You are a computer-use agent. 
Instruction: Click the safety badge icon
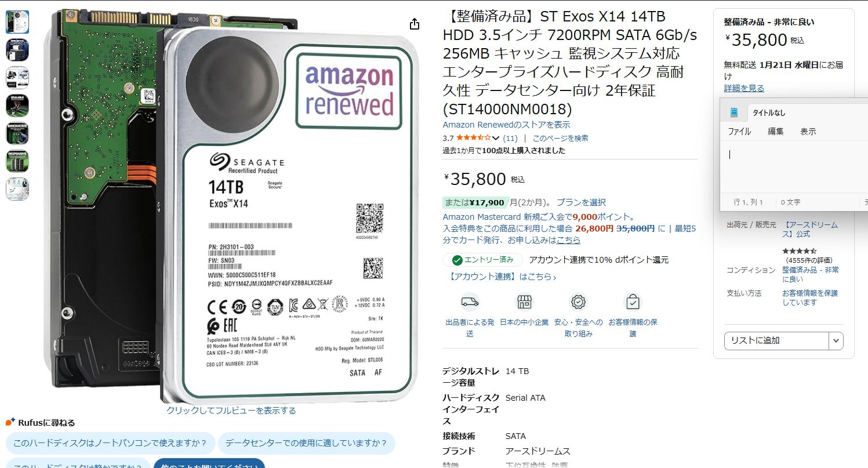[578, 302]
